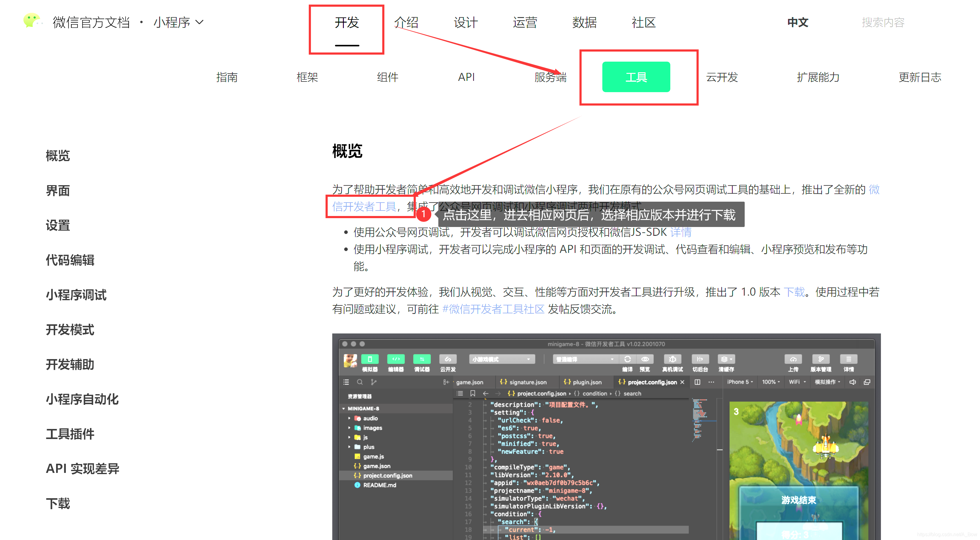Click the search magnifier icon in screenshot
This screenshot has width=980, height=540.
coord(359,382)
